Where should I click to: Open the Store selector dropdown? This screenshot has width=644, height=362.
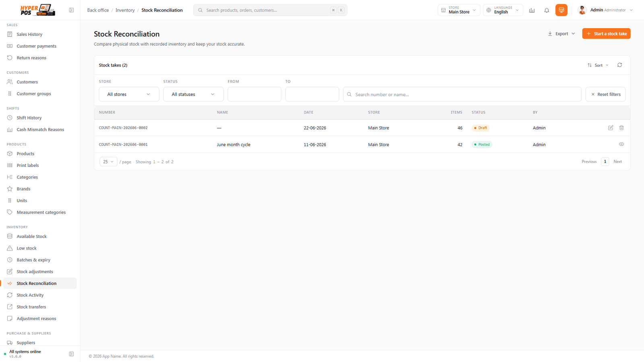pyautogui.click(x=458, y=10)
